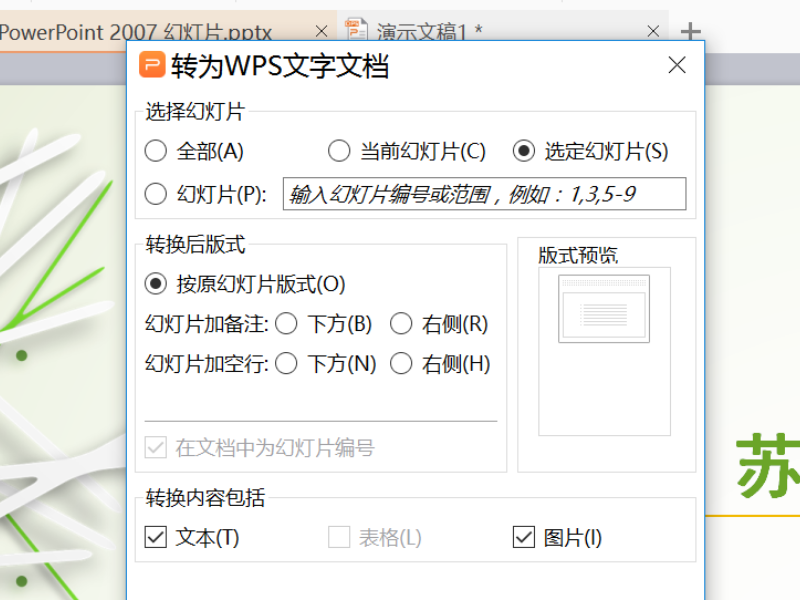Screen dimensions: 800x600
Task: Choose 右侧(R) for 幻灯片加备注
Action: tap(401, 324)
